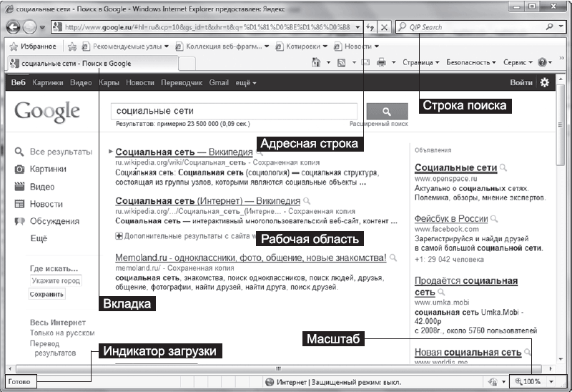Screen dimensions: 572x392
Task: Expand additional results plus icon from Wikipedia
Action: (x=119, y=235)
